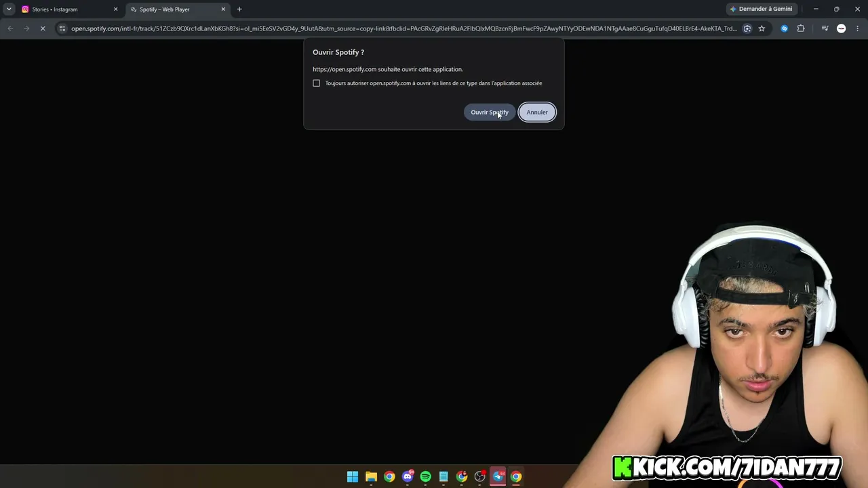Open the Shazam extension
The width and height of the screenshot is (868, 488).
[x=785, y=28]
